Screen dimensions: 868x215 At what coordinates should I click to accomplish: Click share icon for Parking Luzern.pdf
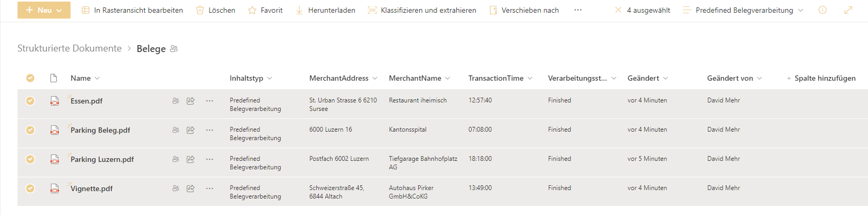tap(190, 159)
